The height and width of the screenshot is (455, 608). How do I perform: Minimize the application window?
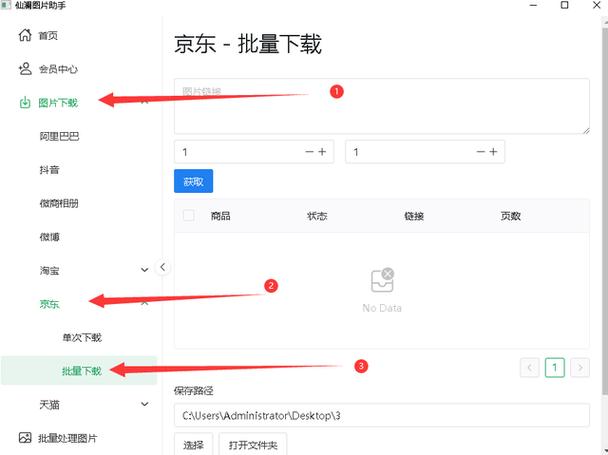point(534,5)
